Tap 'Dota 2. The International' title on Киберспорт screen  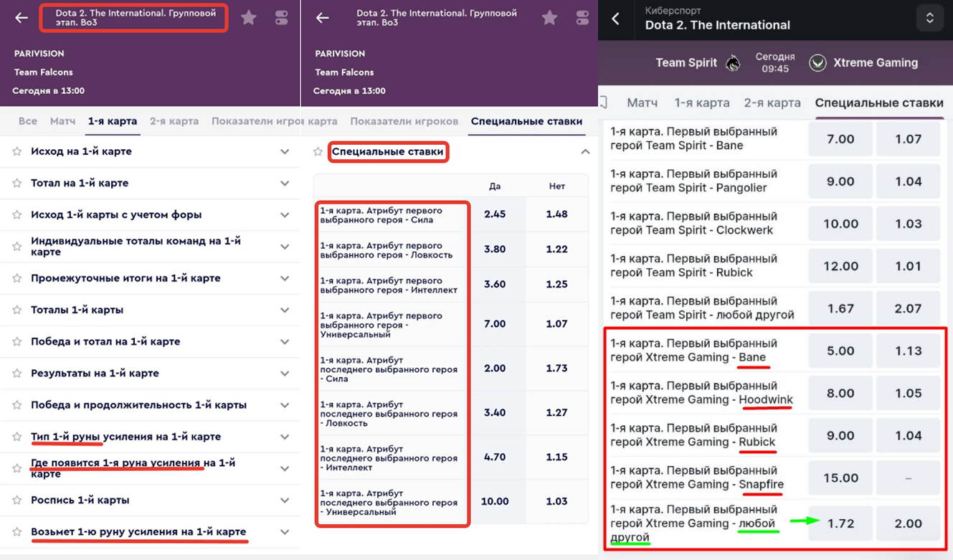click(717, 25)
